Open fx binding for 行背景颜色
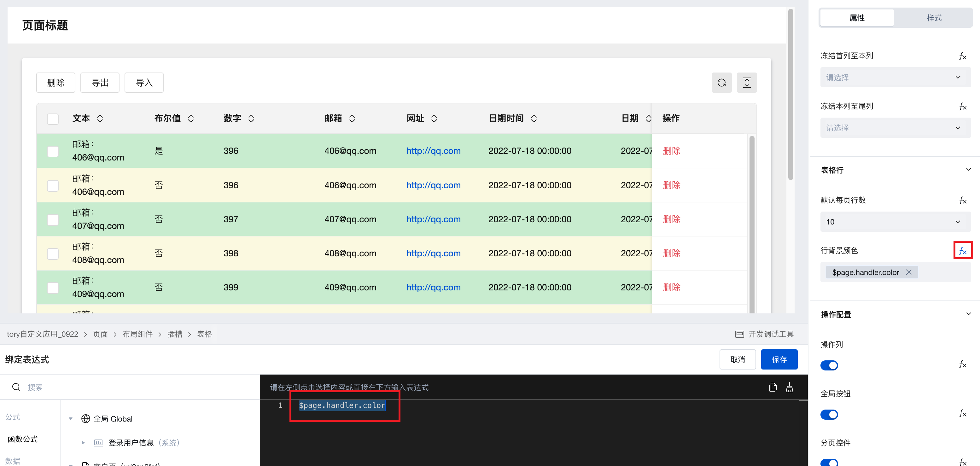The image size is (980, 466). [962, 251]
